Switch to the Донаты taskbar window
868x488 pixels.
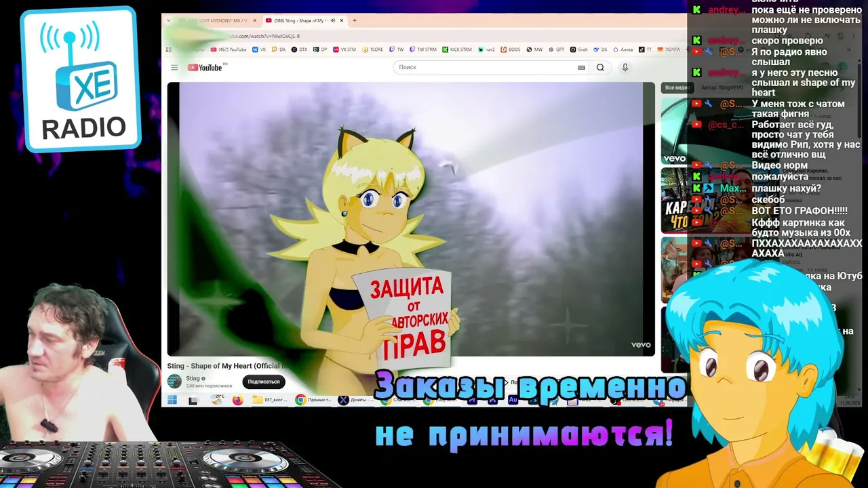pyautogui.click(x=357, y=400)
